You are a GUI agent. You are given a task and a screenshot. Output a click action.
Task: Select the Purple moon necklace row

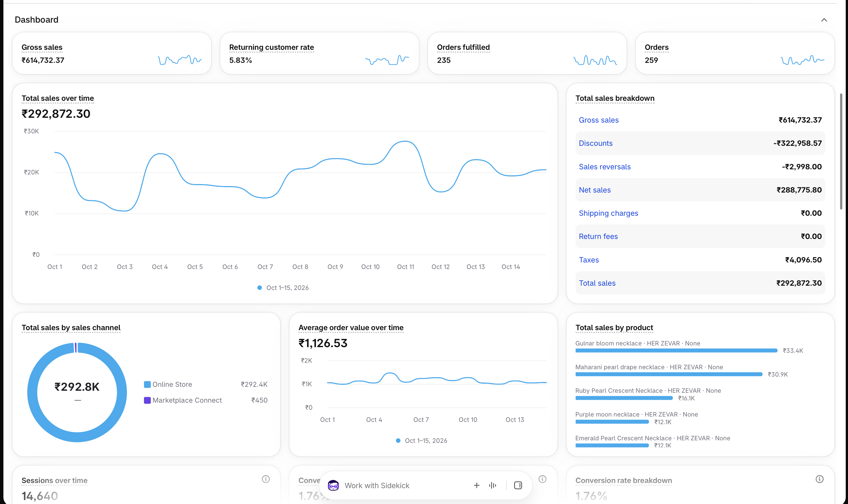click(x=637, y=418)
